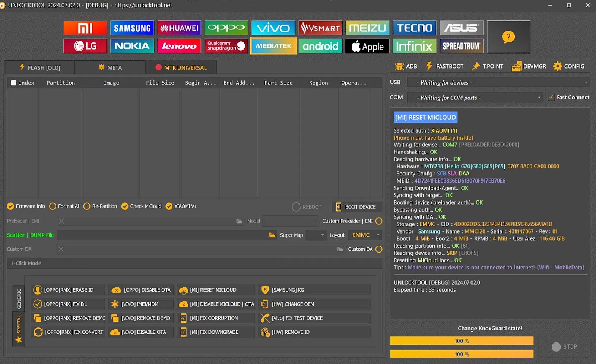Click the STOP button
Image resolution: width=596 pixels, height=364 pixels.
564,346
